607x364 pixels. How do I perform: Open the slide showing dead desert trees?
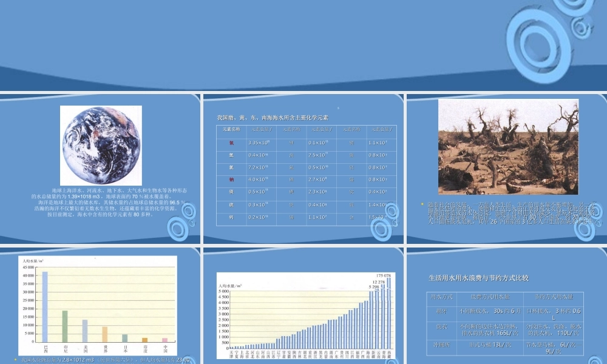[507, 169]
